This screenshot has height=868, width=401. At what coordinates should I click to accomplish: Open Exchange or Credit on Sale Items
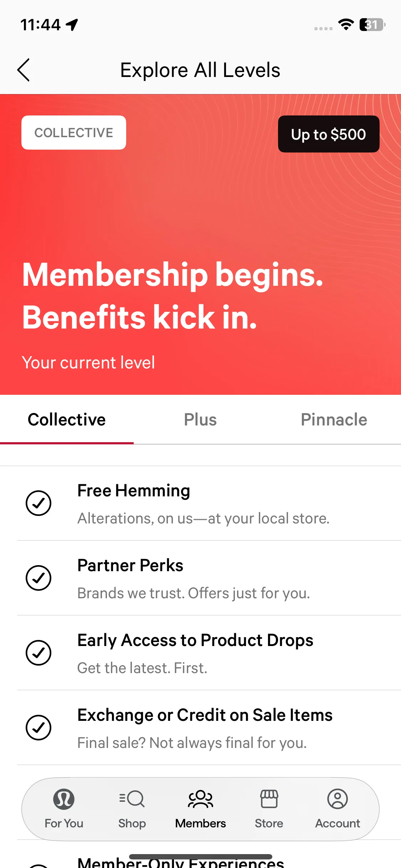[205, 715]
